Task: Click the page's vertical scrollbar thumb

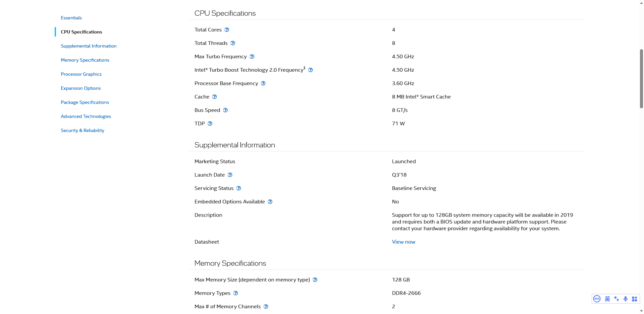Action: click(x=641, y=79)
